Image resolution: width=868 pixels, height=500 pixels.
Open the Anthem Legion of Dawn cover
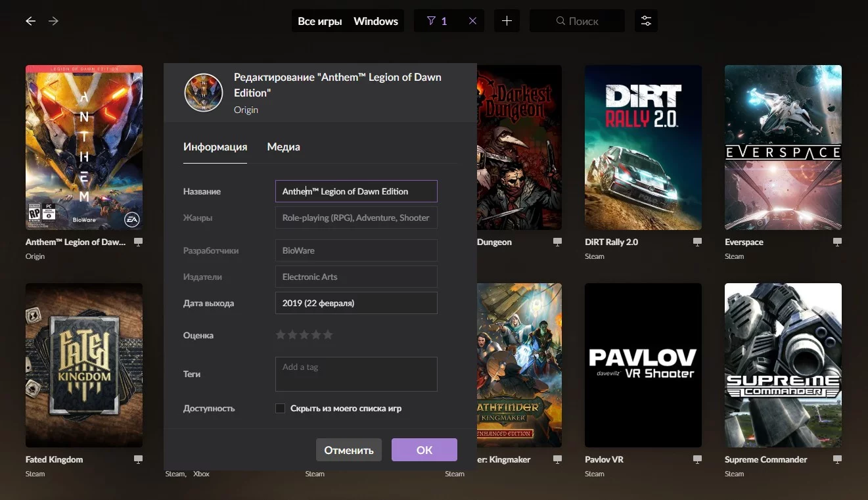(x=84, y=147)
